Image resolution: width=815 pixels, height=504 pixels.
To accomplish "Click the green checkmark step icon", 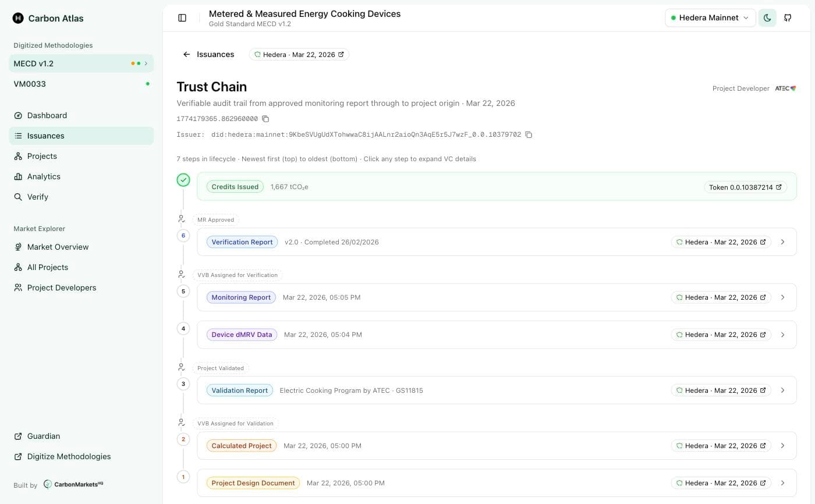I will tap(183, 180).
